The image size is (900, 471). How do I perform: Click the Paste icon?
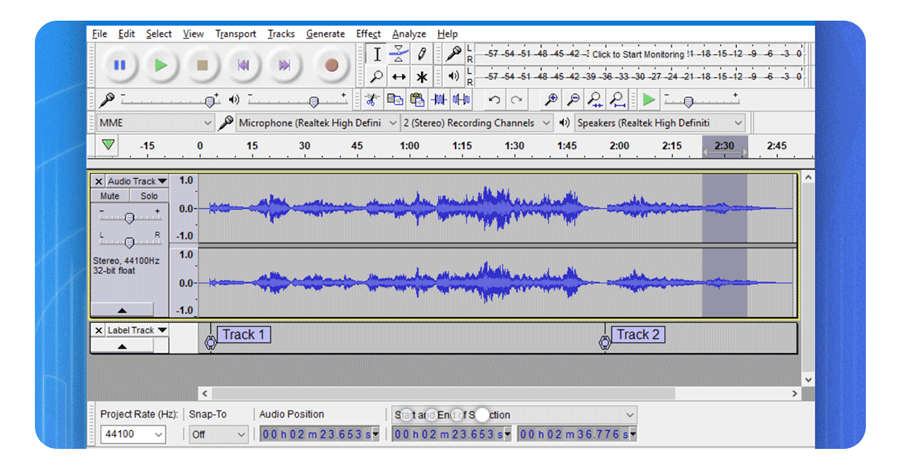[417, 100]
